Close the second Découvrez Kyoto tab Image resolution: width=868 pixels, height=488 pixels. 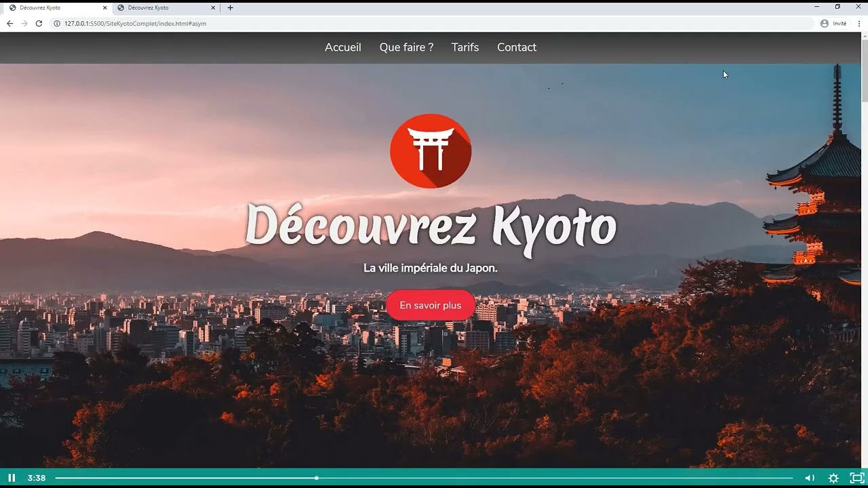tap(213, 7)
